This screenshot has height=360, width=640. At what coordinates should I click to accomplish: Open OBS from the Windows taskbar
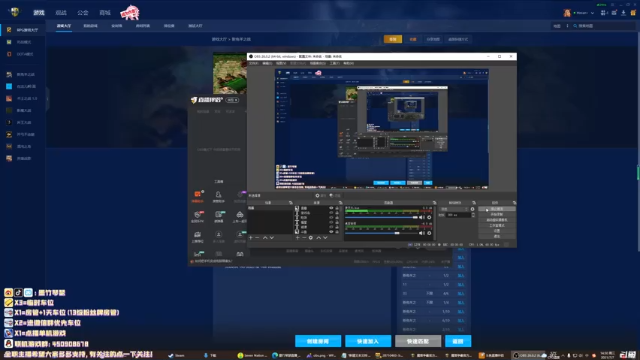point(528,355)
